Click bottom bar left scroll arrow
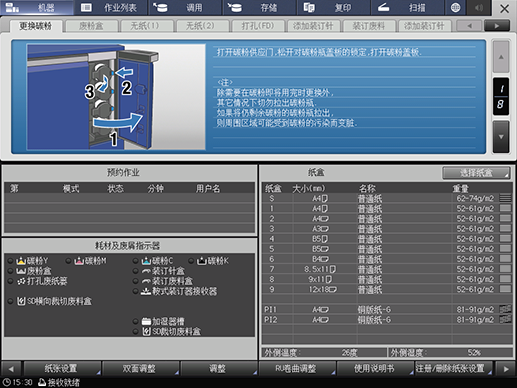The width and height of the screenshot is (517, 388). pyautogui.click(x=11, y=369)
